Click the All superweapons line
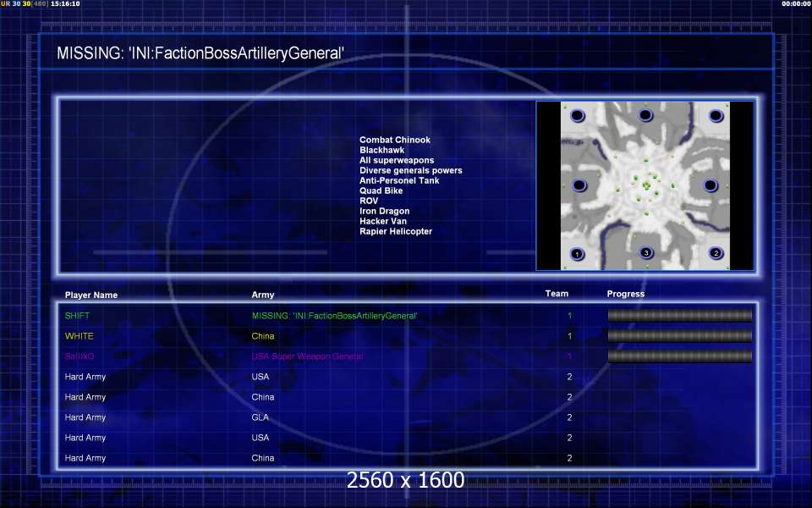Image resolution: width=812 pixels, height=508 pixels. tap(397, 160)
